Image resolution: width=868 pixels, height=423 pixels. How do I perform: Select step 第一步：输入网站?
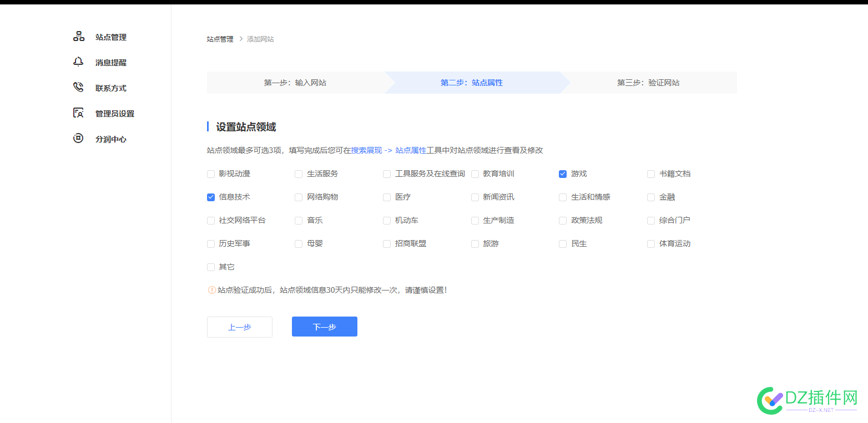pyautogui.click(x=295, y=83)
